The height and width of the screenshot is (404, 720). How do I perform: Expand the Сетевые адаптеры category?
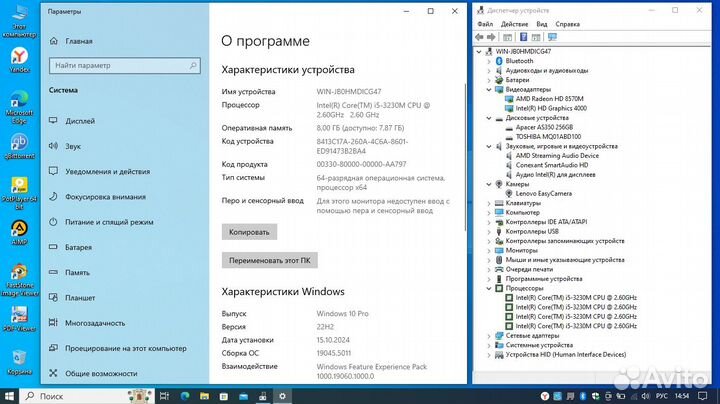coord(489,336)
